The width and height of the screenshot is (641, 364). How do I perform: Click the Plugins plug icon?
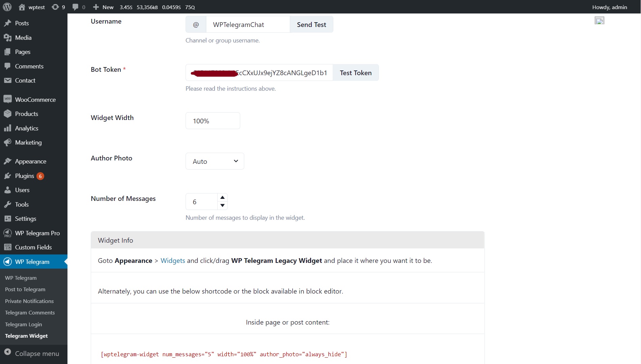pyautogui.click(x=7, y=176)
